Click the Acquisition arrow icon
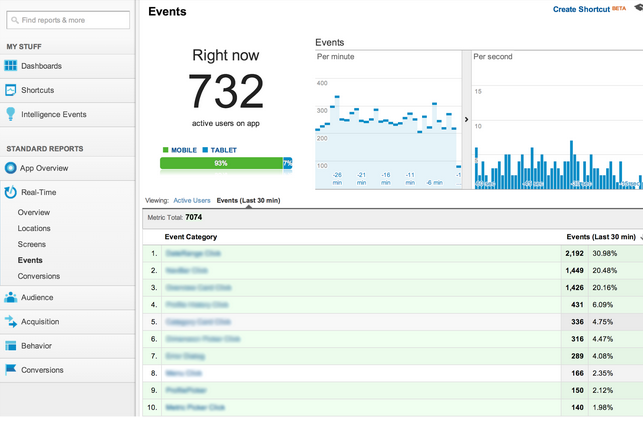 (11, 322)
